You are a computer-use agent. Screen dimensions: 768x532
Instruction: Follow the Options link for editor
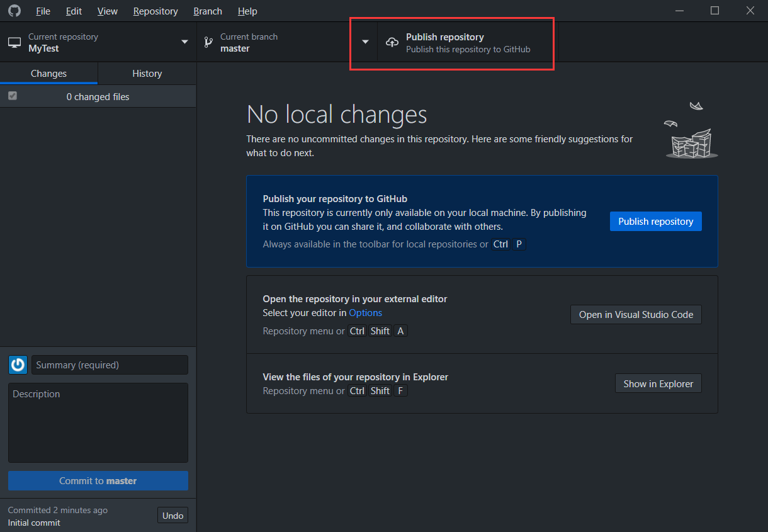(365, 313)
